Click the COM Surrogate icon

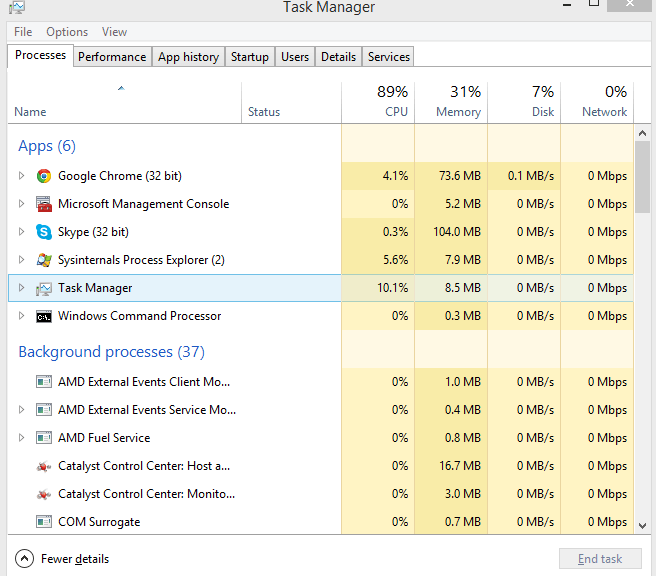point(44,522)
